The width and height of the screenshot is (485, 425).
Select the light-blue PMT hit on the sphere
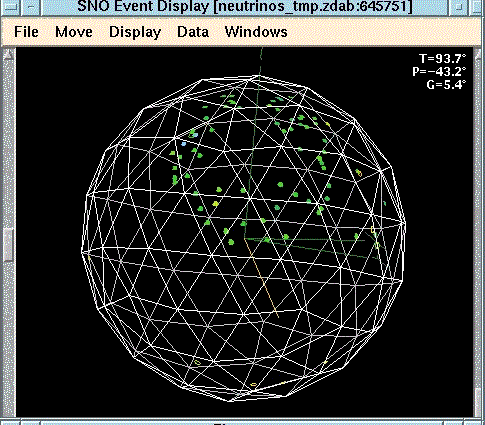(x=184, y=144)
